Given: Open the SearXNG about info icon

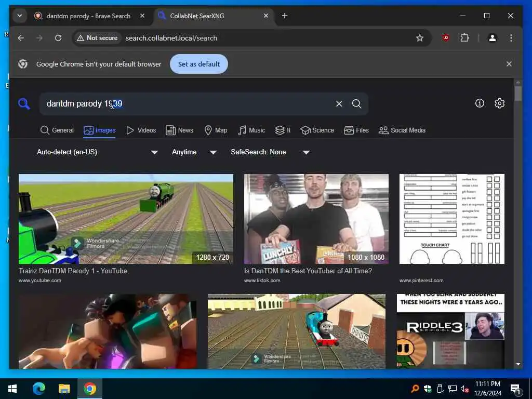Looking at the screenshot, I should pyautogui.click(x=480, y=103).
